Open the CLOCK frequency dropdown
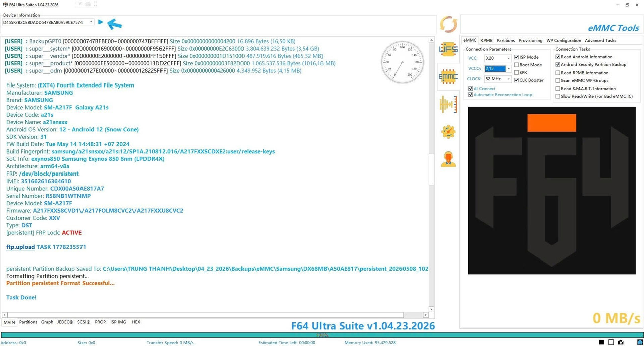The image size is (644, 346). (x=509, y=79)
